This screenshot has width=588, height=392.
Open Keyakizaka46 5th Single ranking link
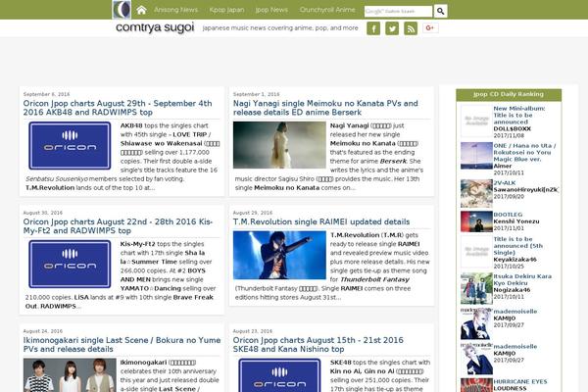pos(517,246)
